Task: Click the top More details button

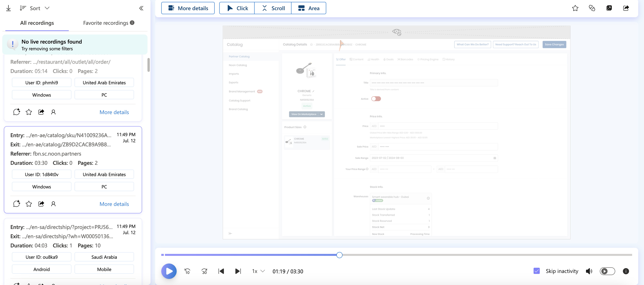Action: 188,8
